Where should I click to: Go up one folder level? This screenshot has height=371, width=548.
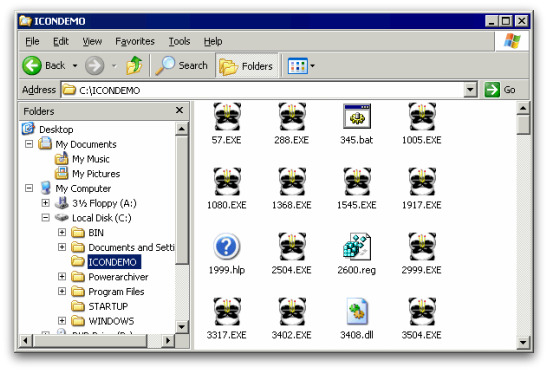[134, 65]
